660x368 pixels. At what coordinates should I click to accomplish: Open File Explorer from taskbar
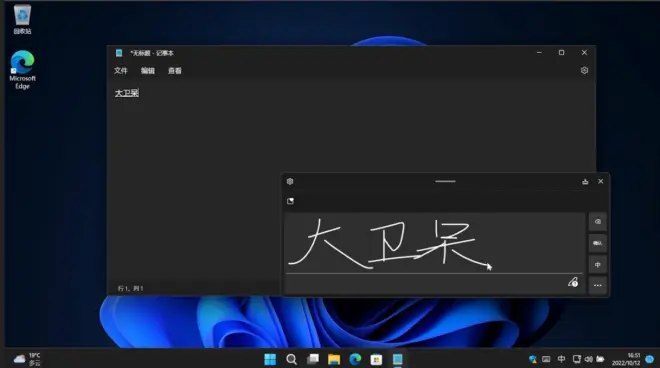tap(334, 359)
